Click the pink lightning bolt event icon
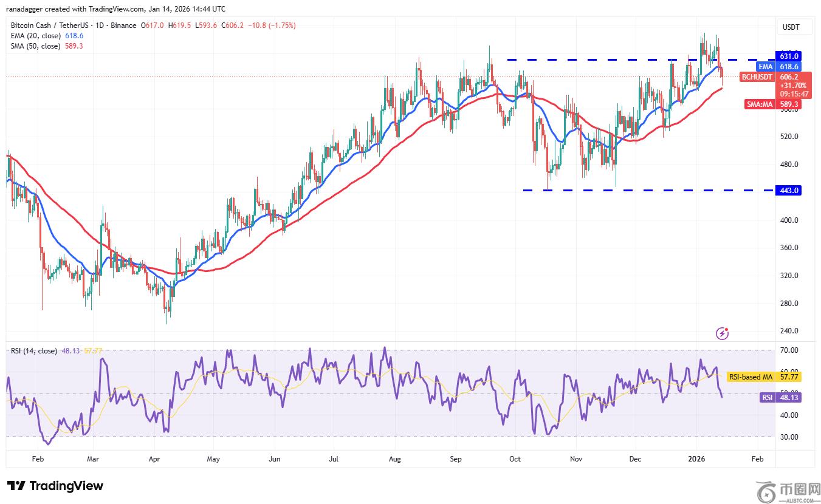 pos(723,333)
